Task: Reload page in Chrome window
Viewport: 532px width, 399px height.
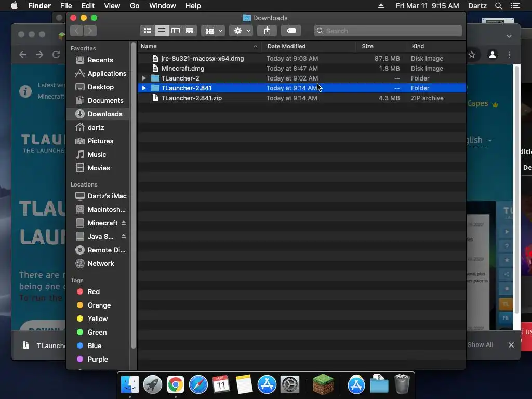Action: [x=56, y=55]
